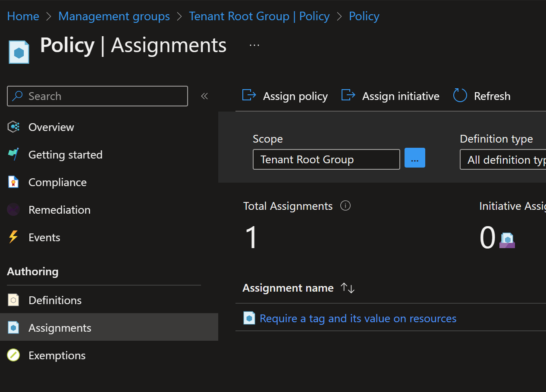Click the Initiative Assignments badge icon
546x392 pixels.
pyautogui.click(x=507, y=240)
